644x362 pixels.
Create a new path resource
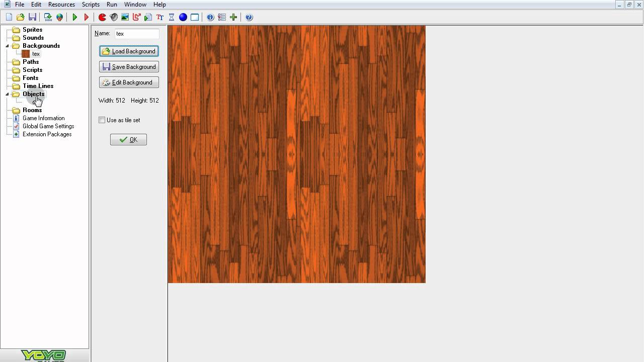[137, 17]
